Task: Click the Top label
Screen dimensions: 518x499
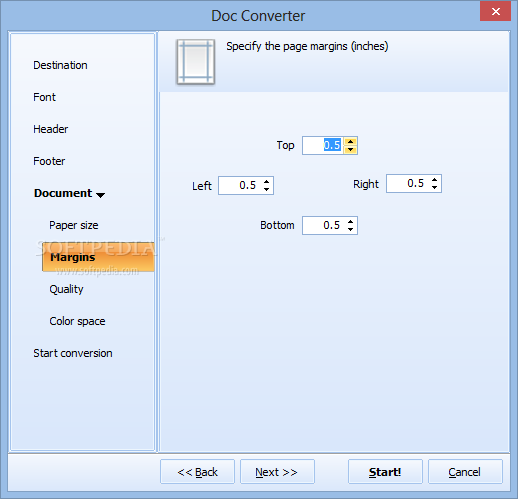Action: coord(285,145)
